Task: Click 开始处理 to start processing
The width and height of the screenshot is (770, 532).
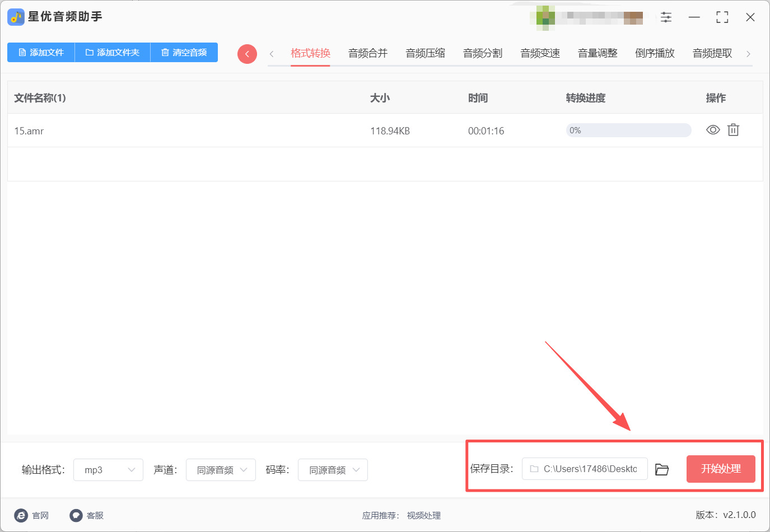Action: (721, 469)
